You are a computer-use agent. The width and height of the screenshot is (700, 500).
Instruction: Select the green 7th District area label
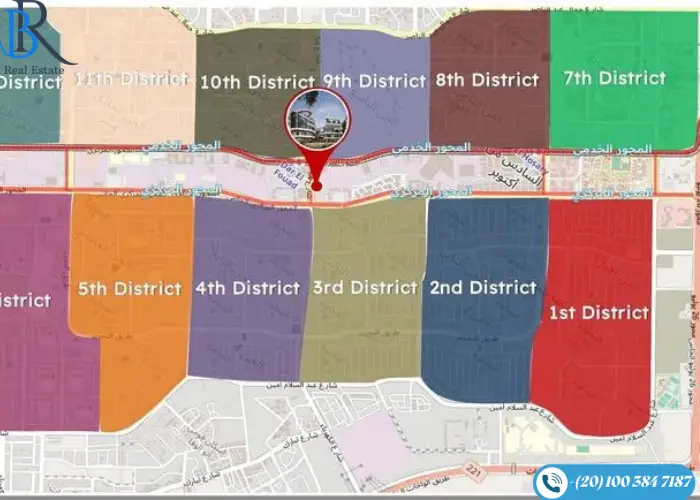(614, 78)
